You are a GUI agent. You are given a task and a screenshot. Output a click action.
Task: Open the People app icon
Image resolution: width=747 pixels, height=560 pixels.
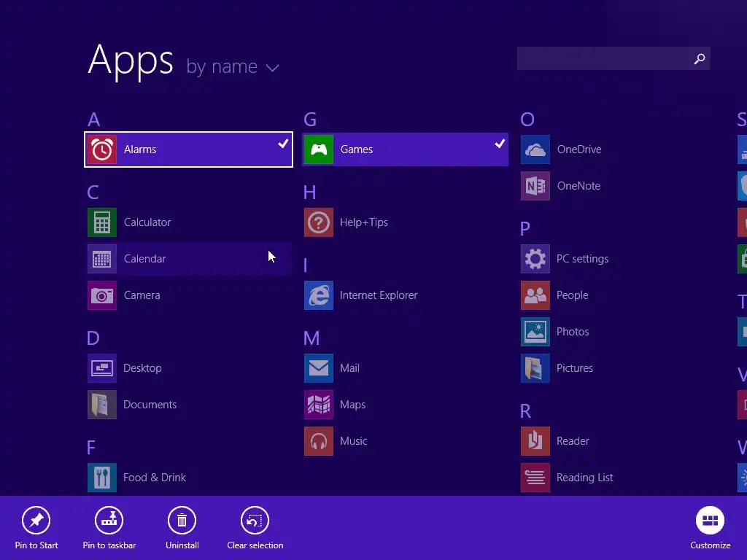point(535,295)
